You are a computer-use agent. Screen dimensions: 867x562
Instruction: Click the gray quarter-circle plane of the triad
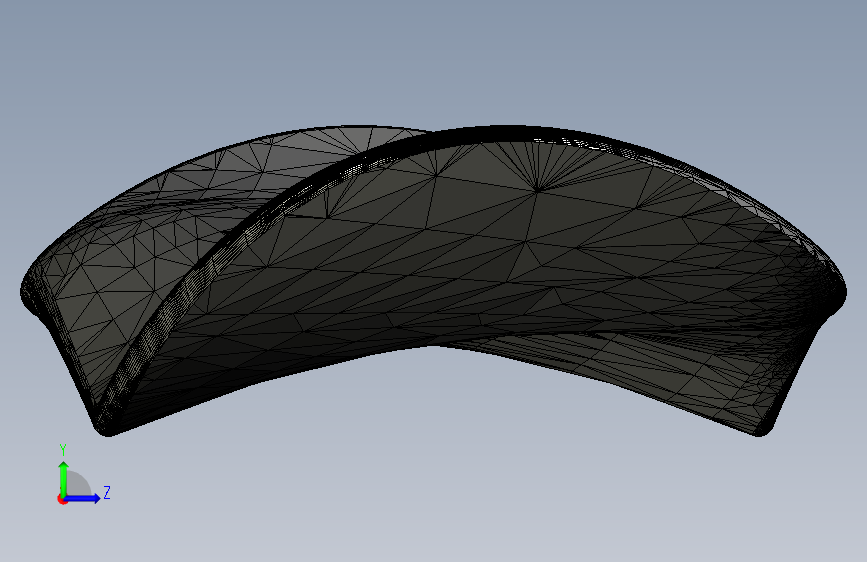click(x=77, y=484)
